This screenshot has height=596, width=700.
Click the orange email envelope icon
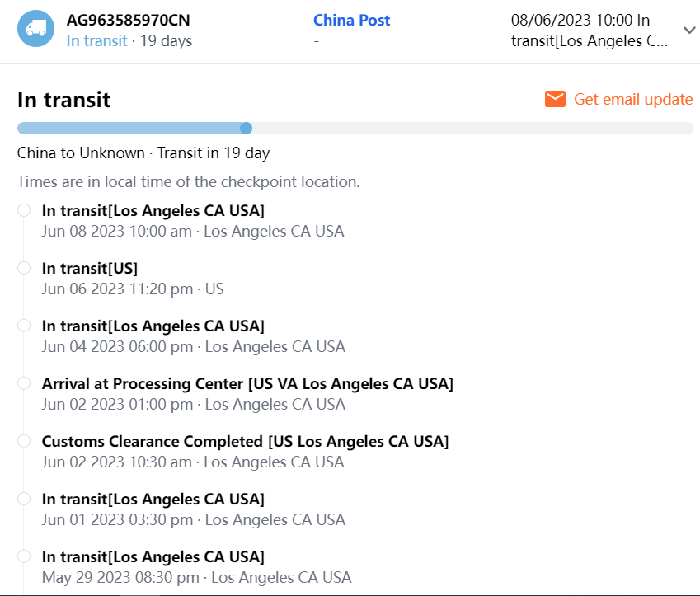pyautogui.click(x=555, y=99)
